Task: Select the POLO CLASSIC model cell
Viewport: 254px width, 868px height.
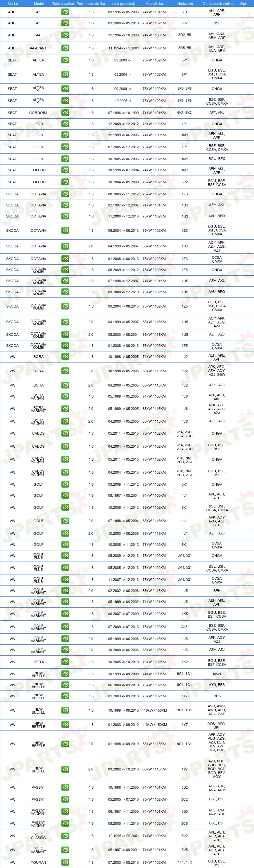Action: pos(38,836)
